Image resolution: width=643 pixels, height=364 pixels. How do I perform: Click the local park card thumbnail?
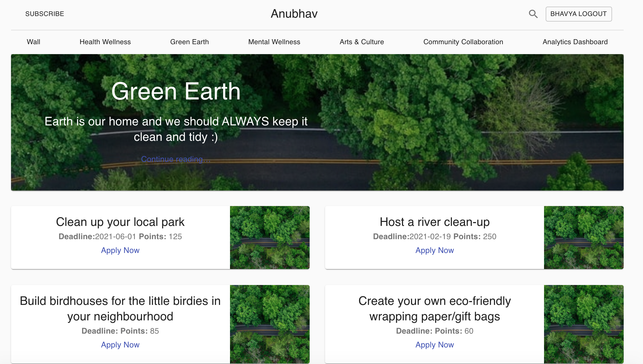click(x=270, y=238)
